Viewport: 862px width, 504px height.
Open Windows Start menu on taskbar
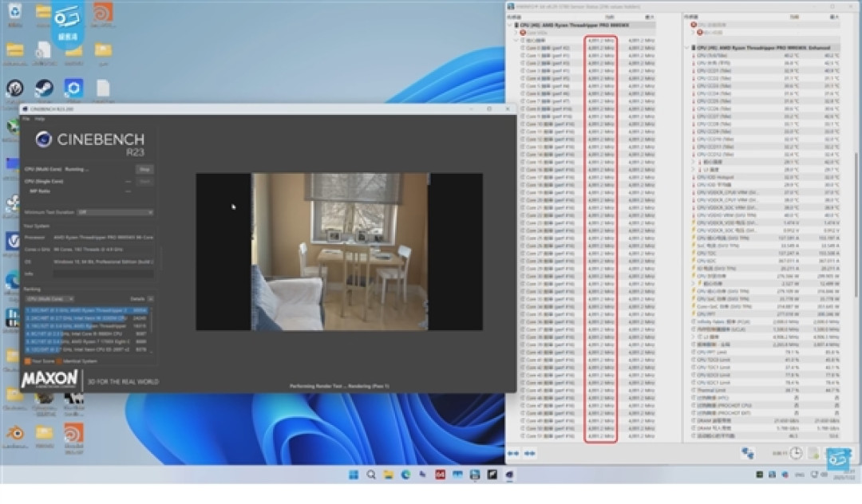pyautogui.click(x=354, y=474)
